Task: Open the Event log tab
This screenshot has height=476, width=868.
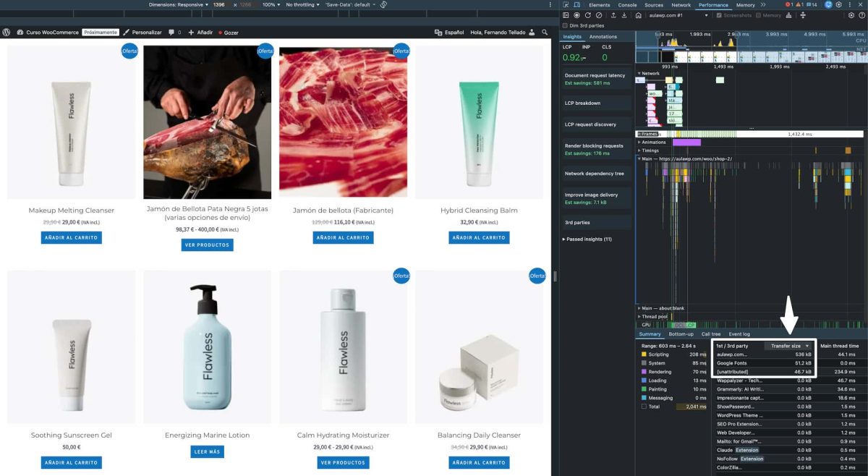Action: (739, 333)
